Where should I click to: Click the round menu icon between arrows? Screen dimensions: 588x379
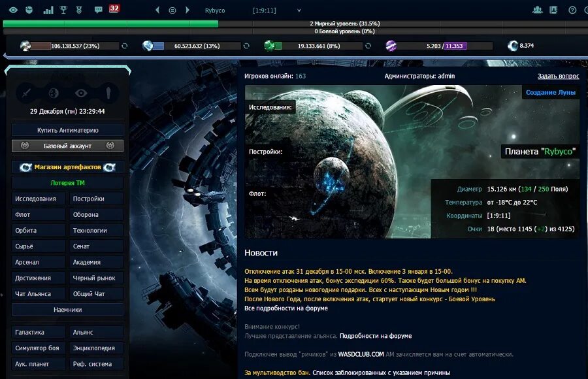coord(172,10)
